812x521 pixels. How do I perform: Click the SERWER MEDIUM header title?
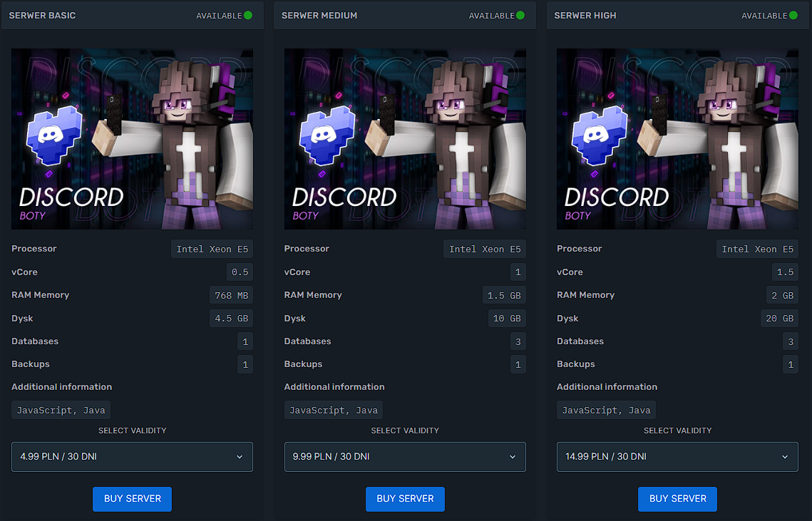coord(319,16)
